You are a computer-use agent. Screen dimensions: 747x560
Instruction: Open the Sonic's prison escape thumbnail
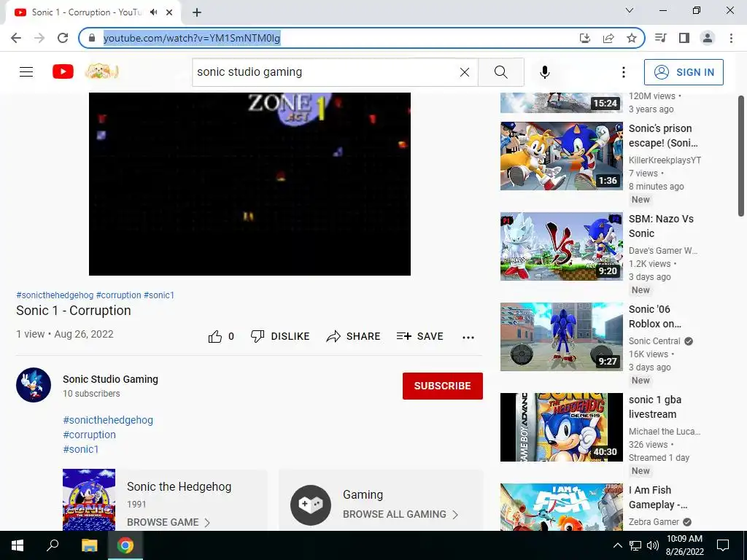(561, 156)
